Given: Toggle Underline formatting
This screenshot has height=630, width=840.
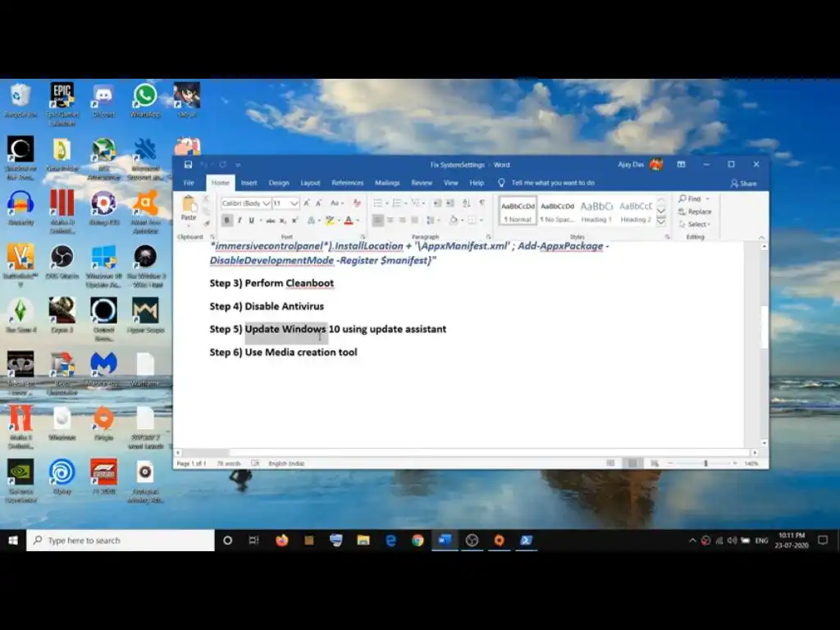Looking at the screenshot, I should [x=251, y=220].
